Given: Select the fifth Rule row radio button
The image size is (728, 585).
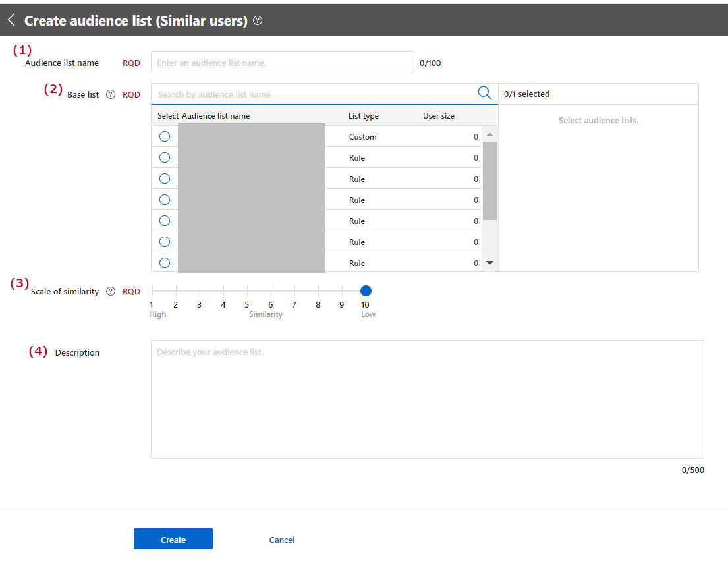Looking at the screenshot, I should pos(165,242).
